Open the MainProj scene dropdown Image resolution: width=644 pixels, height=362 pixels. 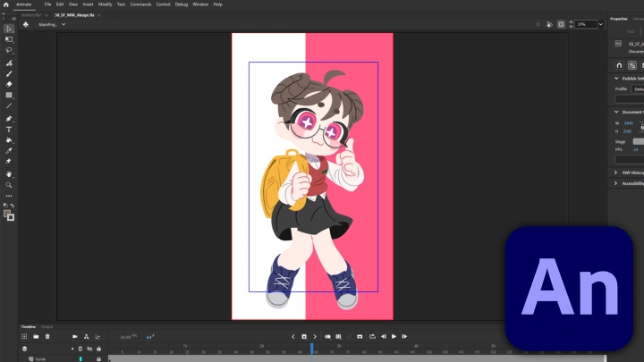[64, 25]
